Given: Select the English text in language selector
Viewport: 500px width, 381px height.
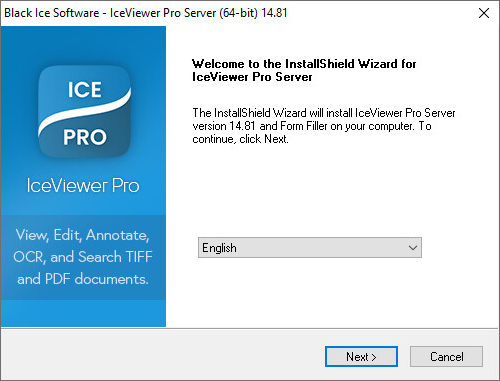Looking at the screenshot, I should [219, 248].
